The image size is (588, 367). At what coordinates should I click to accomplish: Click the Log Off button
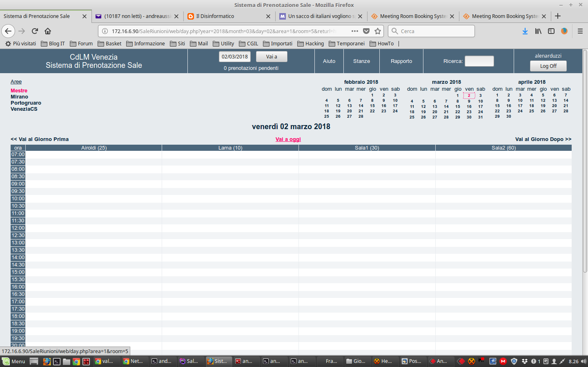(x=548, y=66)
